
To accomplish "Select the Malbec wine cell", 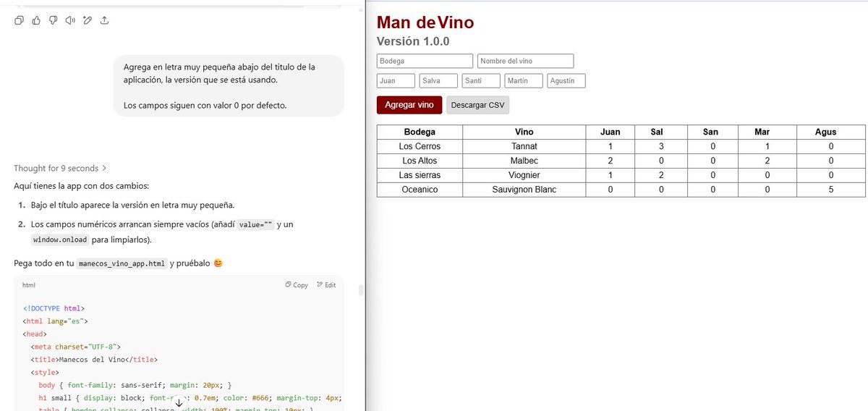I will [524, 161].
